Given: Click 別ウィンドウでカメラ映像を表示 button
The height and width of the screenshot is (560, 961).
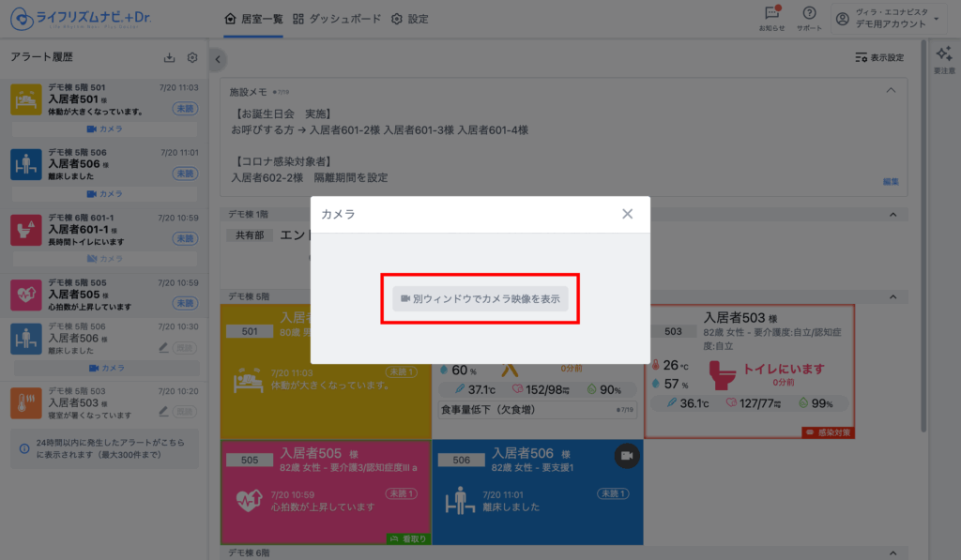Looking at the screenshot, I should tap(480, 298).
